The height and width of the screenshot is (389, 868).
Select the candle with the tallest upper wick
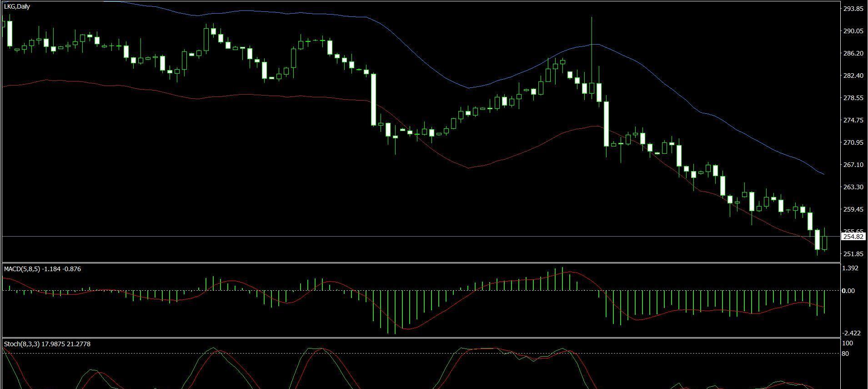[x=592, y=58]
